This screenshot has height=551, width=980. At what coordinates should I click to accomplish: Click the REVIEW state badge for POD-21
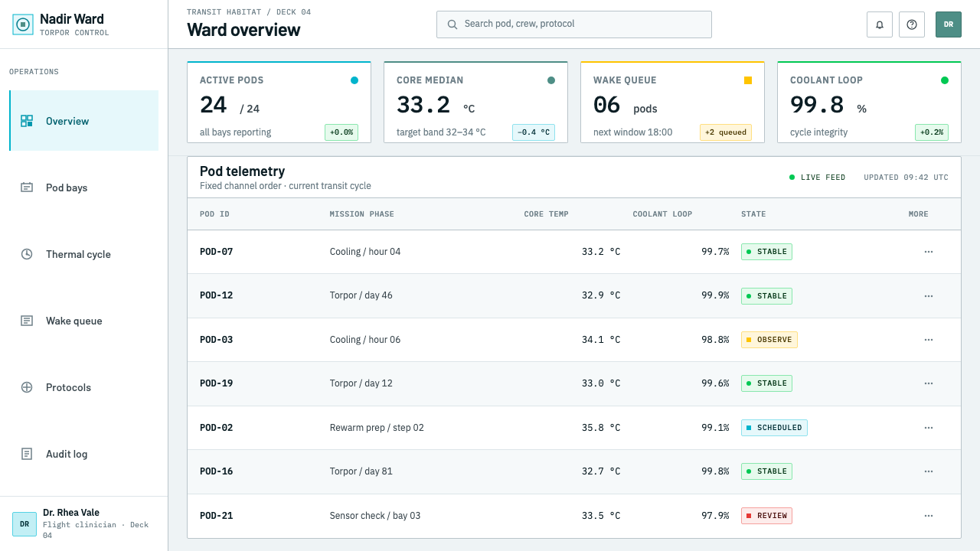pos(766,516)
